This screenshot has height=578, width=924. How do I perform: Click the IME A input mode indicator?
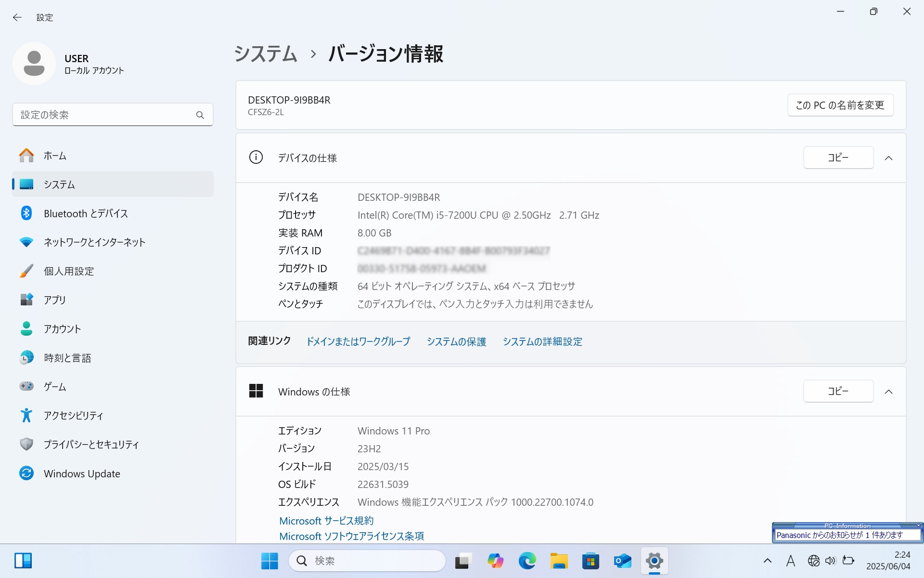(x=790, y=561)
